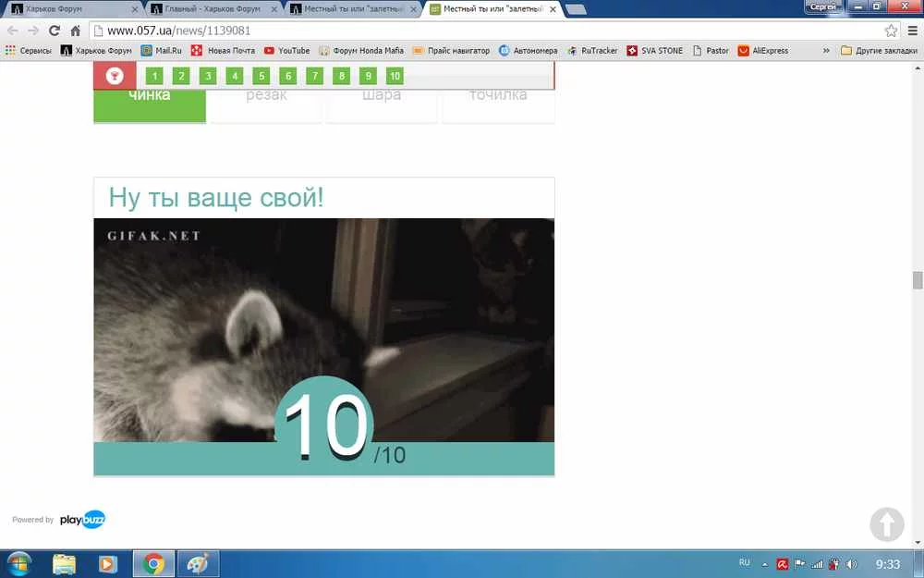Open the volume speaker tray icon

click(851, 564)
